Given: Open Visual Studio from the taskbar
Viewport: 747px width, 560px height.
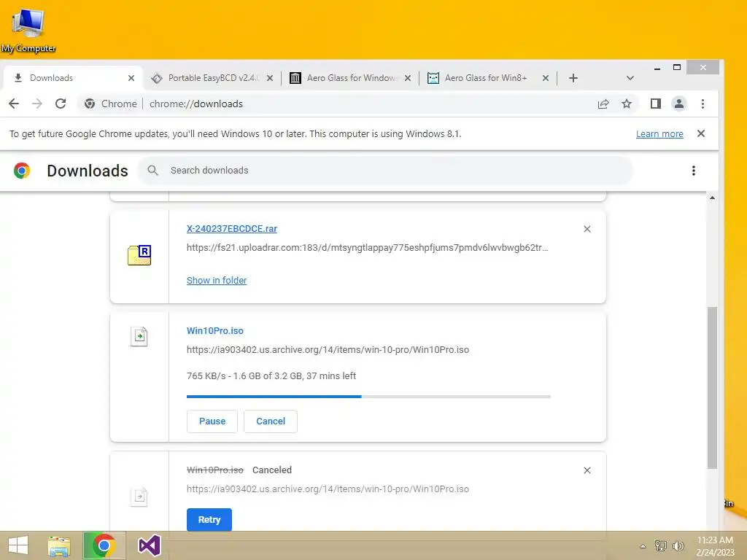Looking at the screenshot, I should coord(149,545).
